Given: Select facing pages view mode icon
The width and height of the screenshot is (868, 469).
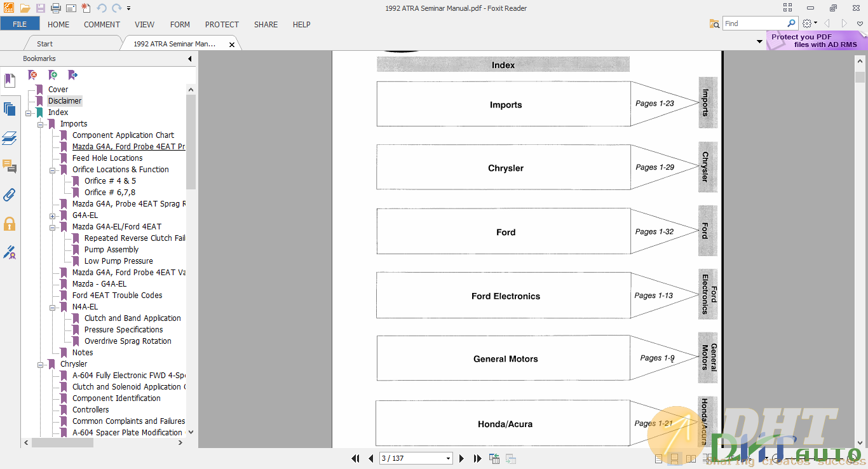Looking at the screenshot, I should click(691, 458).
